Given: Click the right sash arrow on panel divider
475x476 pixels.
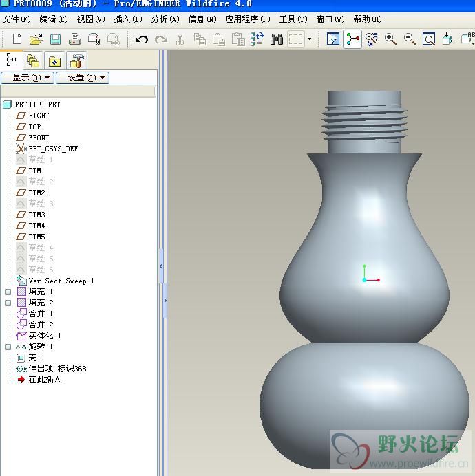Looking at the screenshot, I should [x=165, y=301].
